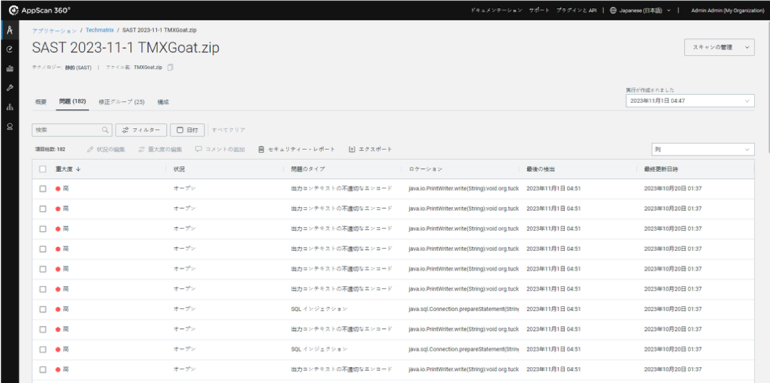Click the フィルター button
Screen dimensions: 770x385
pos(141,130)
